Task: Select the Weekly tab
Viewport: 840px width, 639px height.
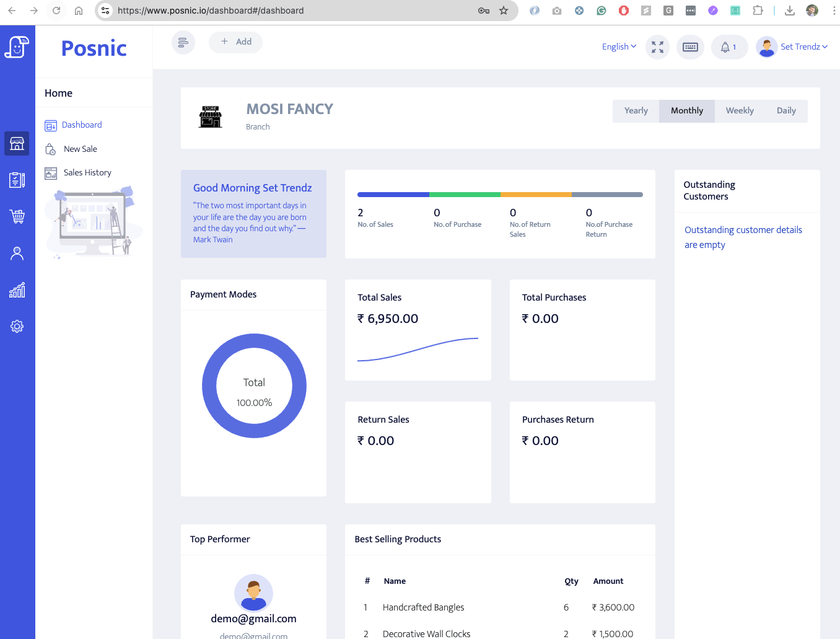Action: point(740,110)
